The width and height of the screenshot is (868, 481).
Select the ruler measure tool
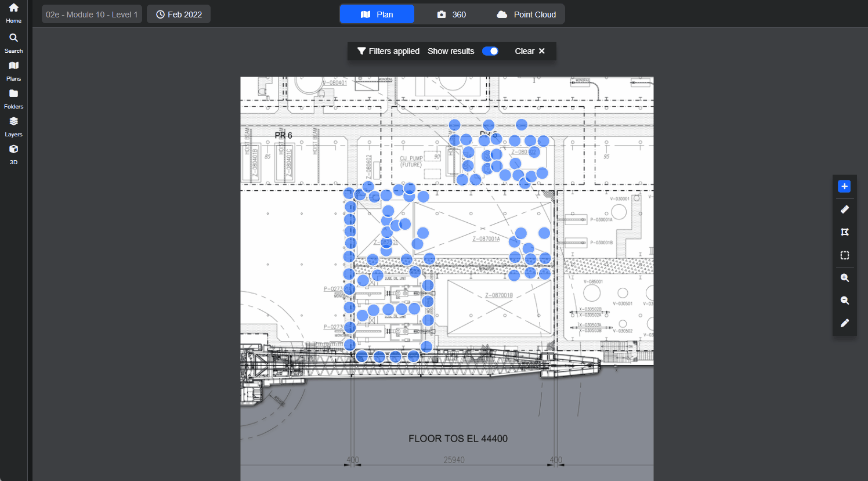point(844,209)
